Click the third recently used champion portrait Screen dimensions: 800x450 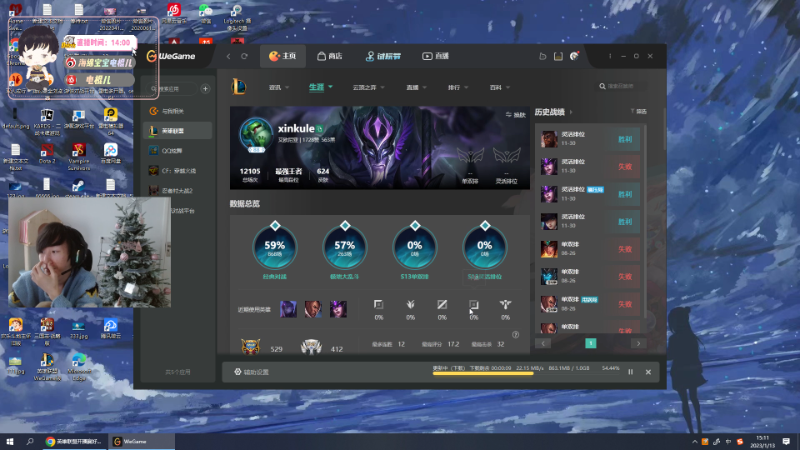coord(338,309)
